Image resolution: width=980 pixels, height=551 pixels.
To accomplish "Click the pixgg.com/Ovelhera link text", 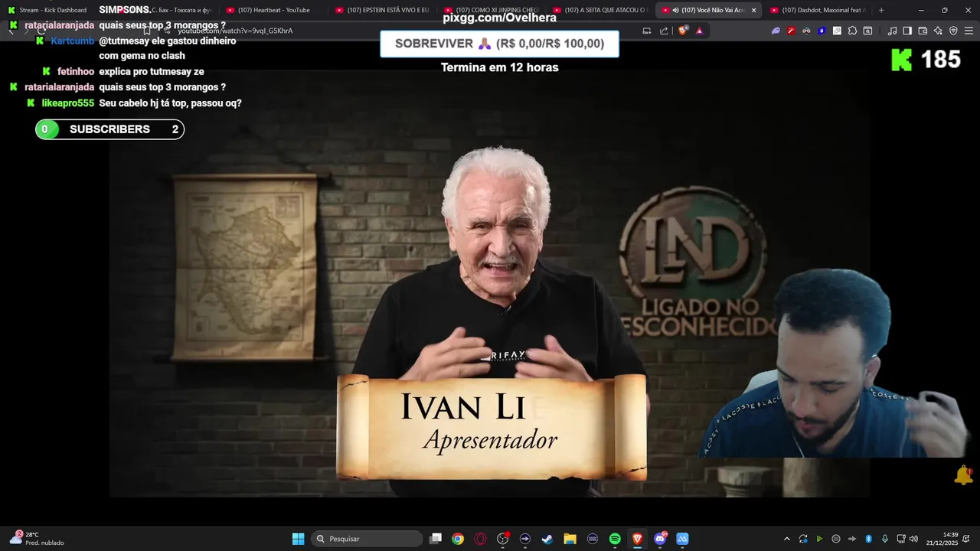I will [x=499, y=18].
